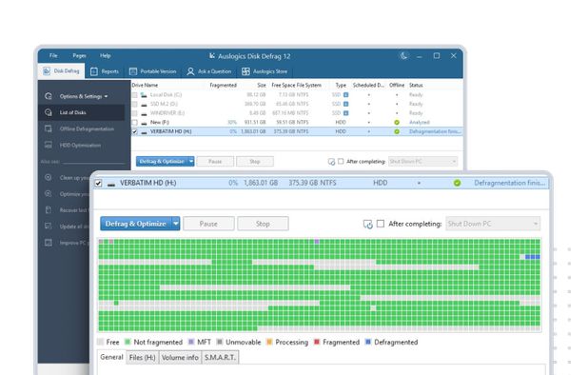This screenshot has width=588, height=375.
Task: Open the Auslogics Store
Action: pyautogui.click(x=265, y=71)
